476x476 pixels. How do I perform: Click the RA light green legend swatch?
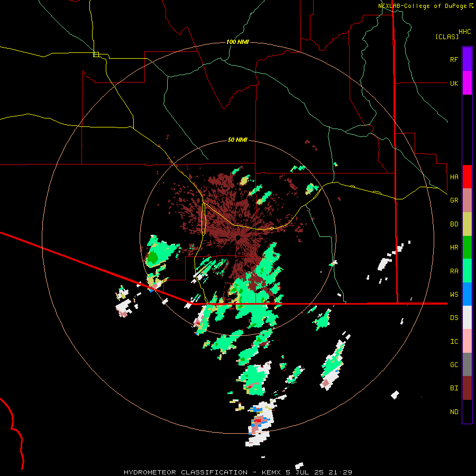coord(467,271)
